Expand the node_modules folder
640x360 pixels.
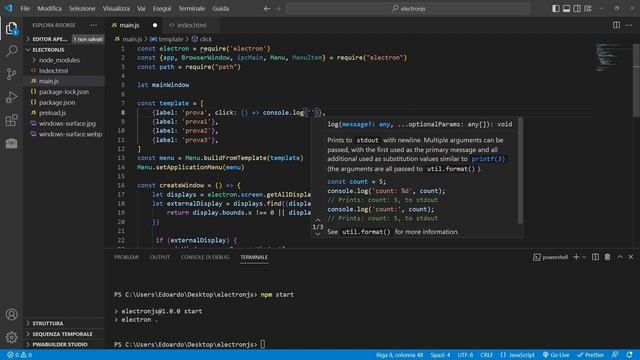point(64,60)
